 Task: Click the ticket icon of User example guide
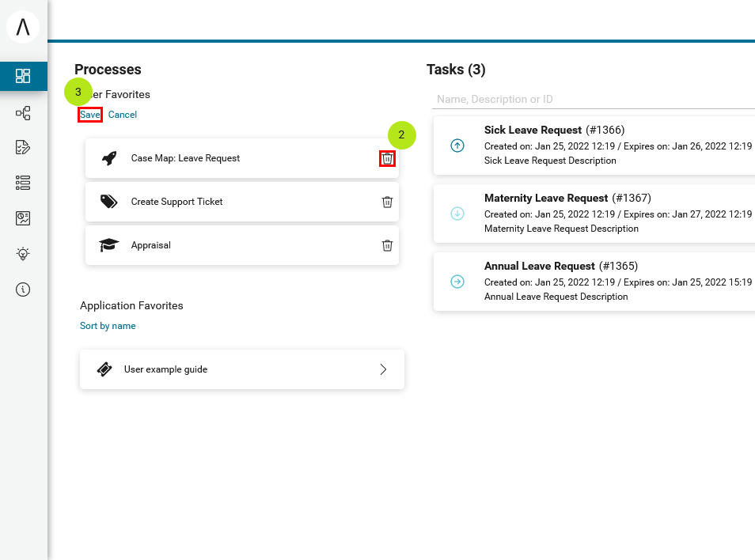coord(104,369)
